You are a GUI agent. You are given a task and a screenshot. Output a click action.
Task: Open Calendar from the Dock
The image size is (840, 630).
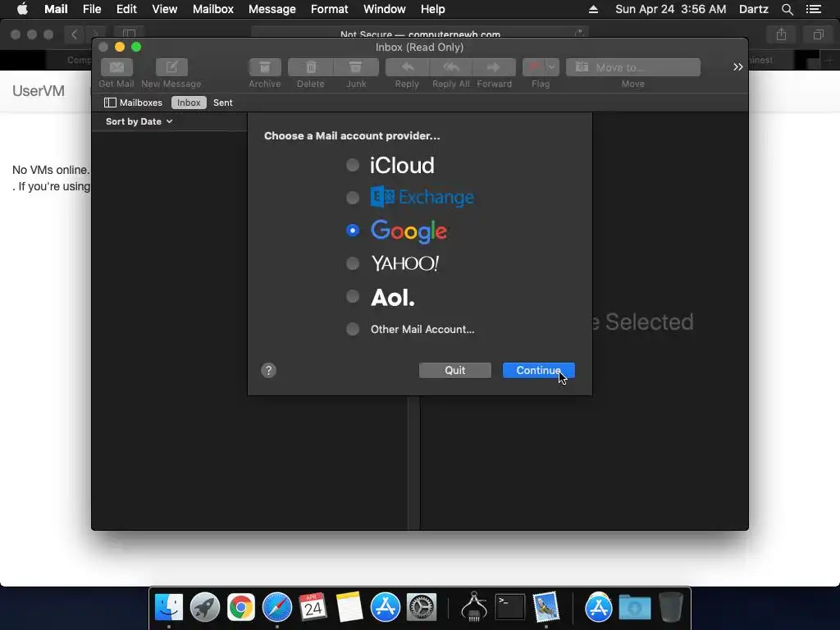[313, 607]
